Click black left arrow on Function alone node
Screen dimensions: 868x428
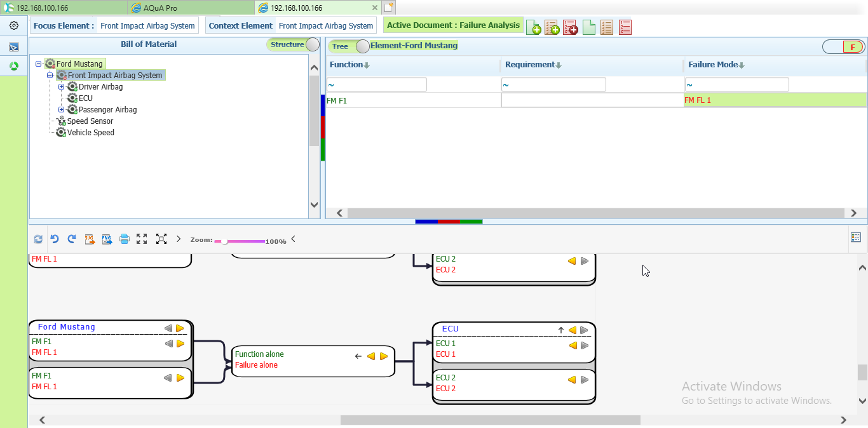tap(358, 356)
